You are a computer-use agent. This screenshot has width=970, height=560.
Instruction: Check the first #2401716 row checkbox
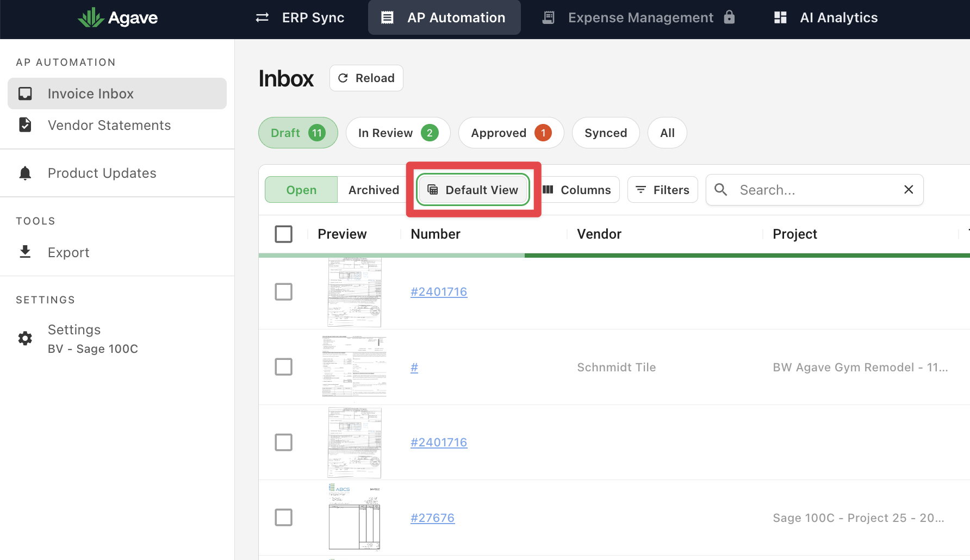[x=284, y=292]
